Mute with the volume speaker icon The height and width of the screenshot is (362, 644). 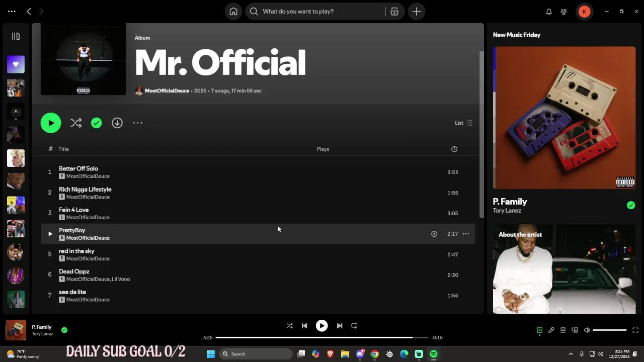point(587,330)
